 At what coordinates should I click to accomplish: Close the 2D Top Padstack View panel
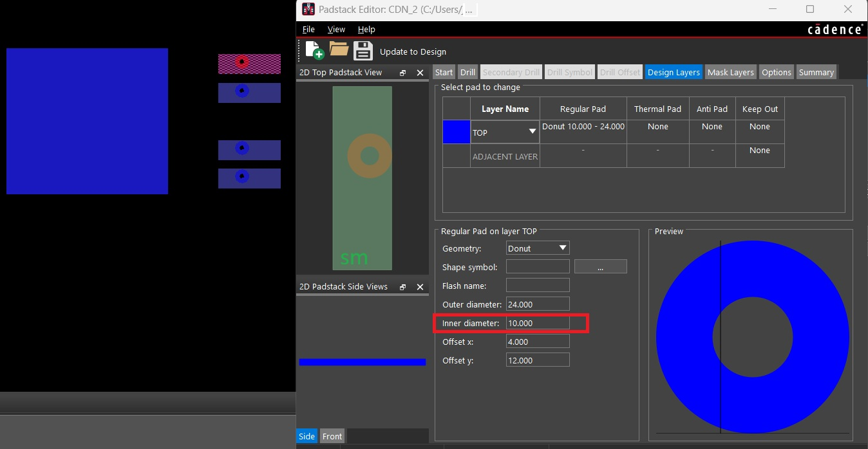point(420,73)
